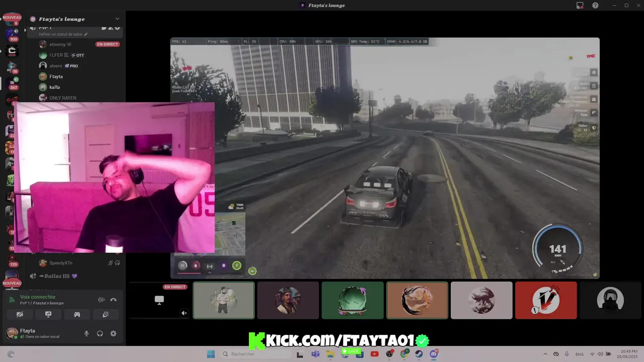The height and width of the screenshot is (362, 644).
Task: Open PvP 1 channel settings gear
Action: point(117,28)
